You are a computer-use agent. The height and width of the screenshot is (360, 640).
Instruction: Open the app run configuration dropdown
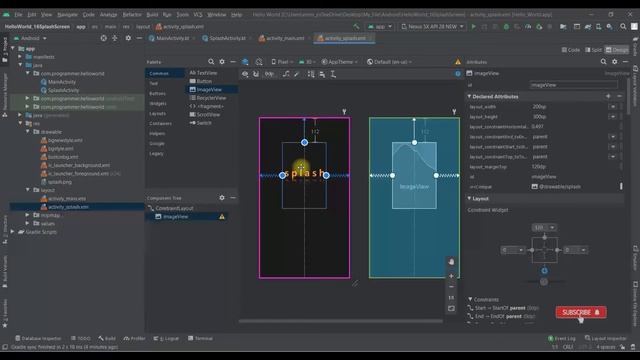(x=380, y=27)
